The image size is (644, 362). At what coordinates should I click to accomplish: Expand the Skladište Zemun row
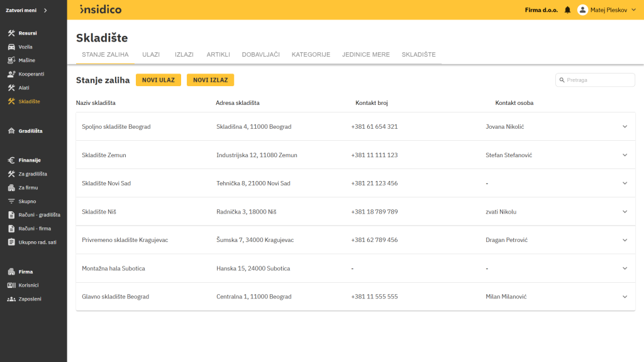coord(625,155)
